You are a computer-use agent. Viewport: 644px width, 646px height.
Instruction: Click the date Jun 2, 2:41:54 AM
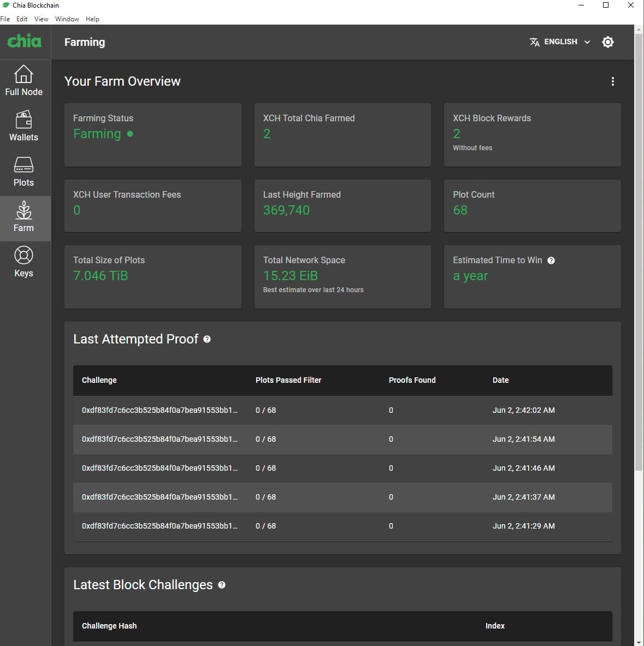pos(524,439)
